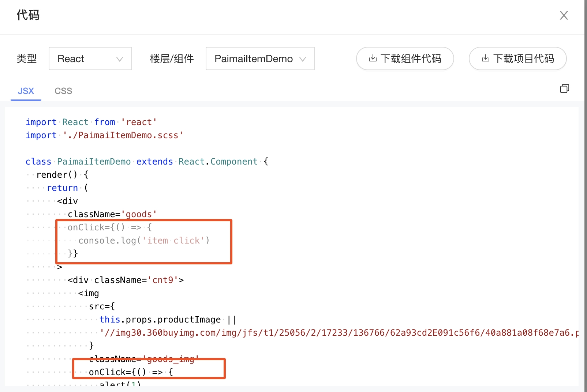Switch to the CSS tab
This screenshot has width=587, height=392.
(63, 91)
